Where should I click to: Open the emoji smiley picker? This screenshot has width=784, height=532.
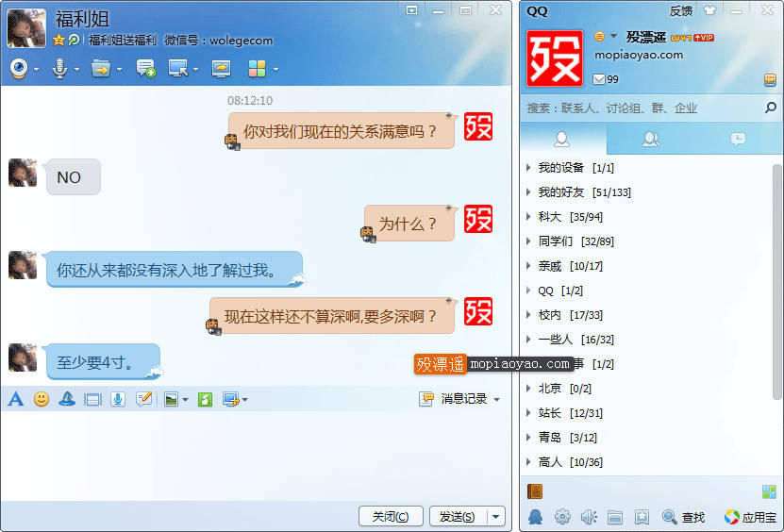click(42, 399)
